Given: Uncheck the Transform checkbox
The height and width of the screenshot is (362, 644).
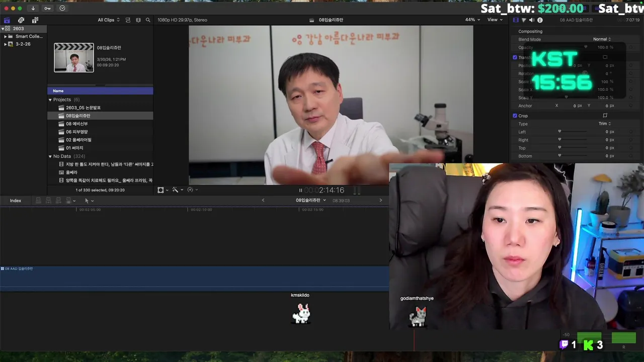Looking at the screenshot, I should (515, 57).
